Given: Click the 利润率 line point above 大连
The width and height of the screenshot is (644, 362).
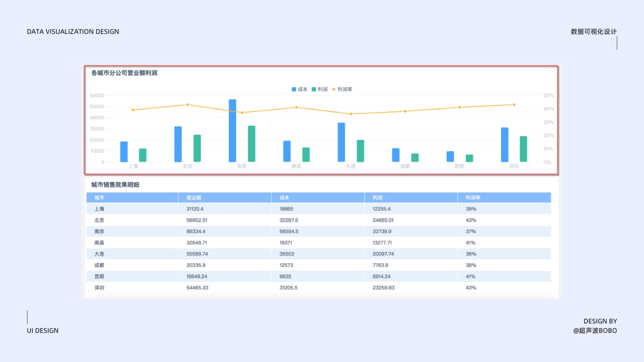Looking at the screenshot, I should (x=351, y=114).
